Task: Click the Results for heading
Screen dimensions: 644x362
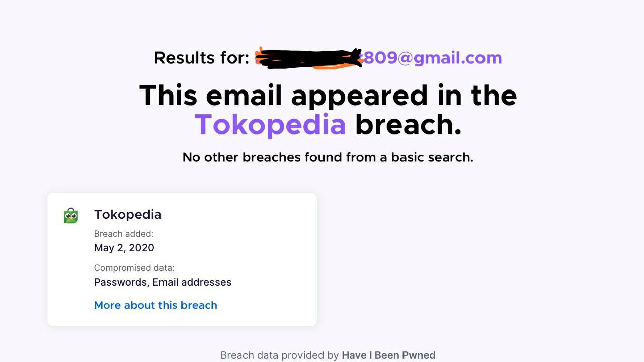Action: pyautogui.click(x=202, y=58)
